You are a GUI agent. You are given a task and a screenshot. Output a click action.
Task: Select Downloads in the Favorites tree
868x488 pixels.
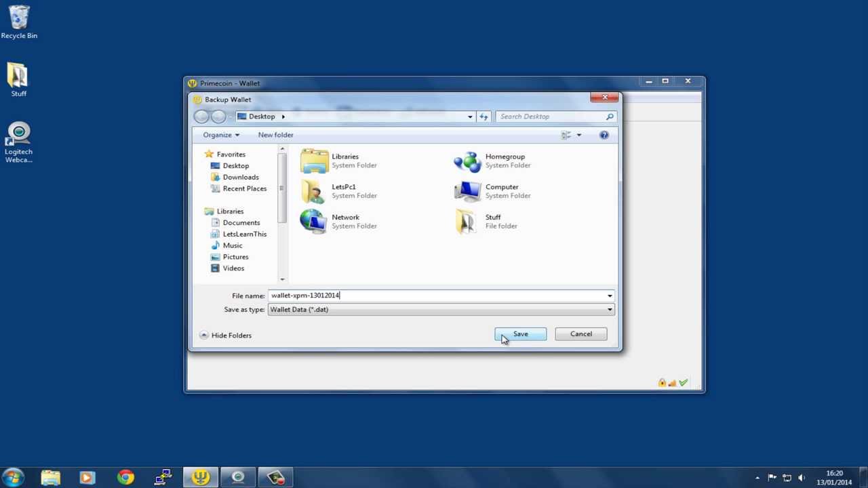(x=235, y=178)
